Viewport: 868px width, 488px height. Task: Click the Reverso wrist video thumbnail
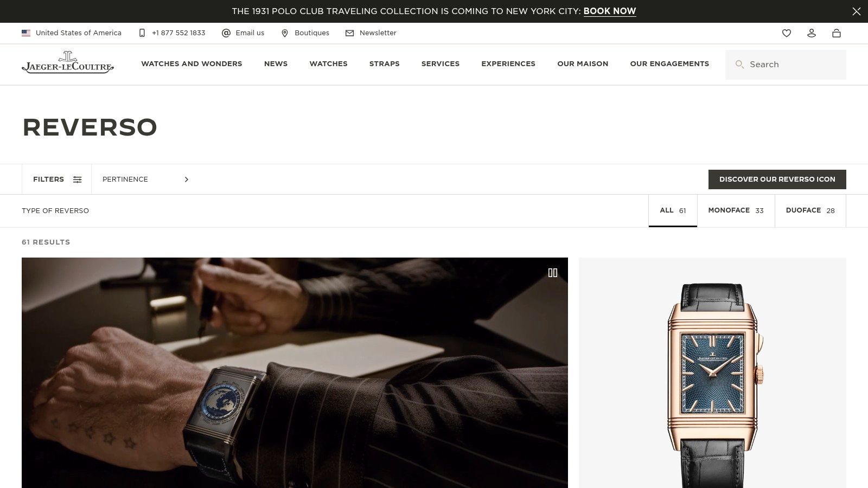[x=295, y=373]
